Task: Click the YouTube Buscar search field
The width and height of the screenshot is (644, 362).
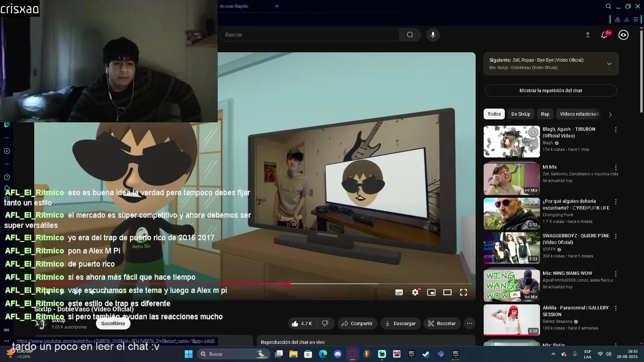Action: click(309, 35)
